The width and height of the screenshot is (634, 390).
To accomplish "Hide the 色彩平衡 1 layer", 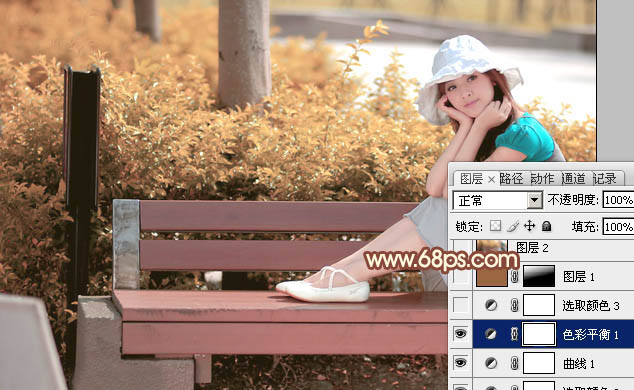I will [461, 334].
